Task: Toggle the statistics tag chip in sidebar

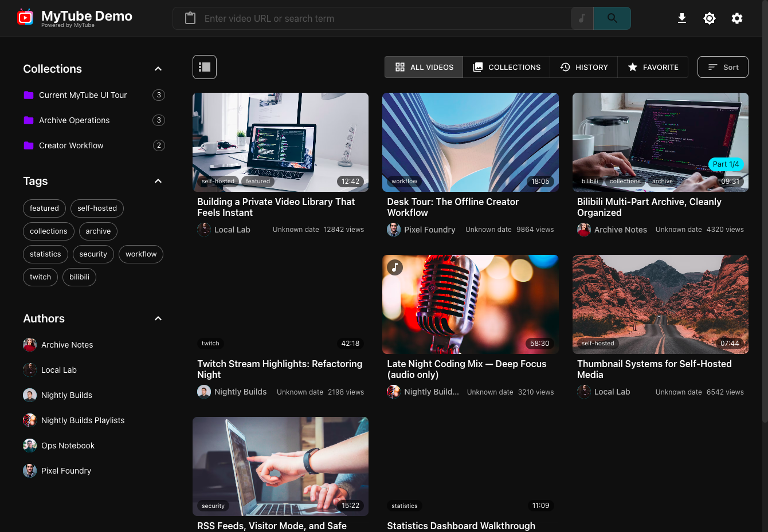Action: tap(45, 254)
